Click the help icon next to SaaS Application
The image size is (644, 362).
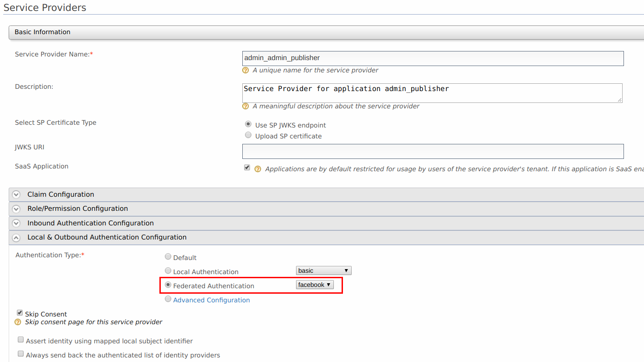click(258, 168)
